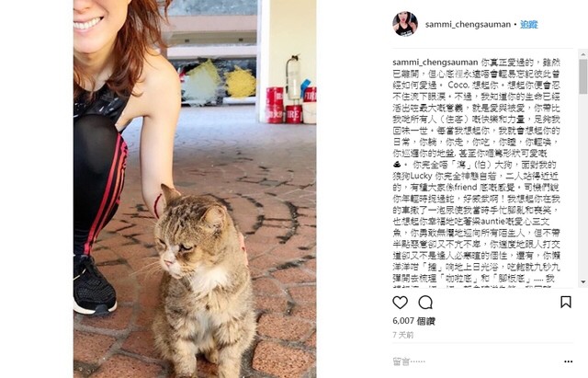Click the sammi_chengsauman username in header
The width and height of the screenshot is (588, 378).
pyautogui.click(x=468, y=25)
